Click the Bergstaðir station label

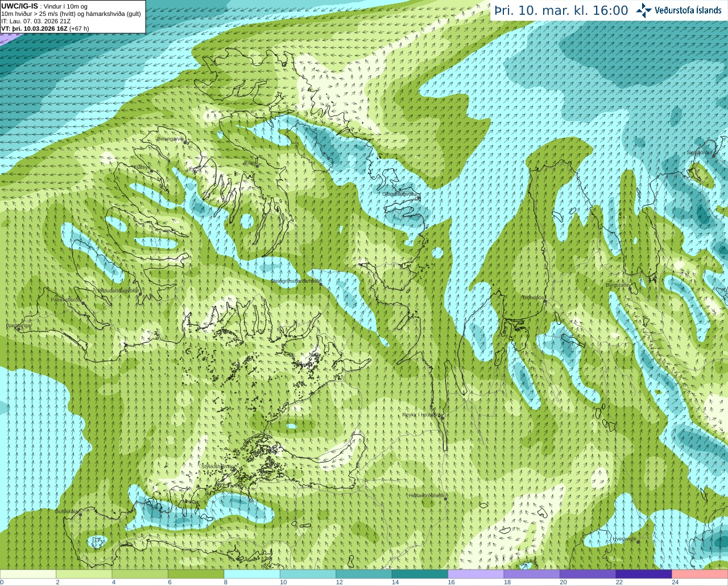[618, 285]
